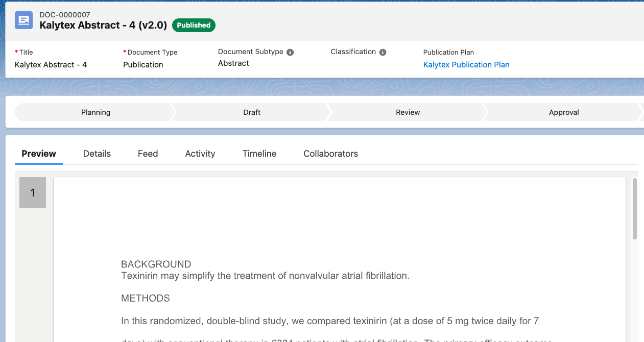This screenshot has width=644, height=342.
Task: Select the Approval stage in the path
Action: click(564, 112)
